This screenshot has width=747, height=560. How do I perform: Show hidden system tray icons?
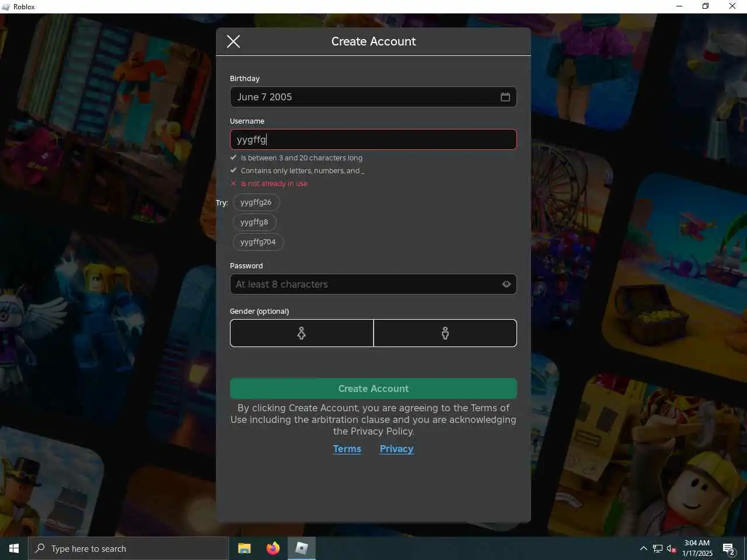pyautogui.click(x=643, y=548)
